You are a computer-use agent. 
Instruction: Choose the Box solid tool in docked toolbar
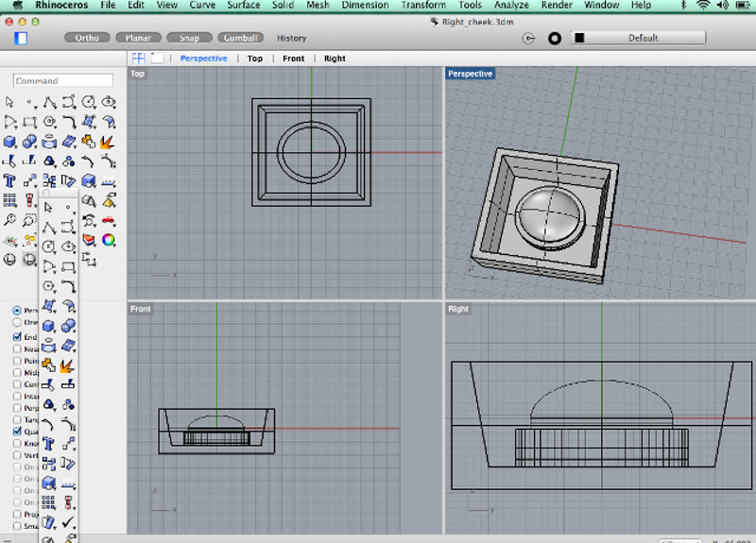tap(9, 143)
